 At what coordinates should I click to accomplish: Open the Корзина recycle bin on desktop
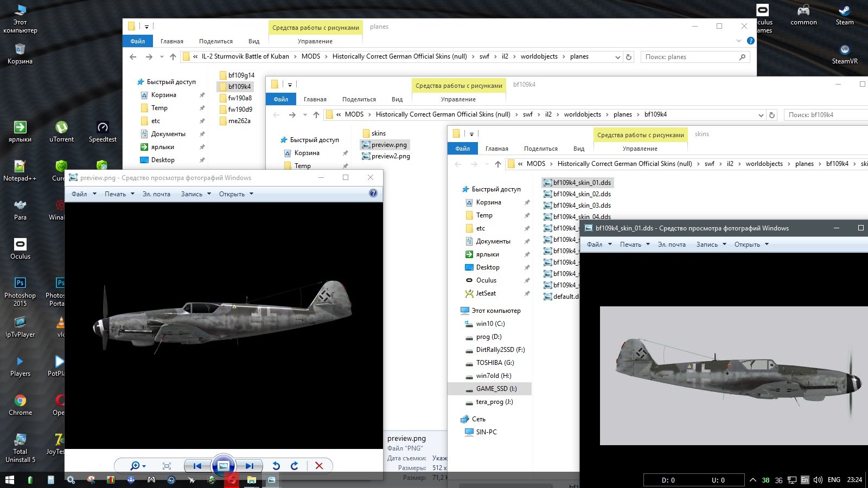20,54
